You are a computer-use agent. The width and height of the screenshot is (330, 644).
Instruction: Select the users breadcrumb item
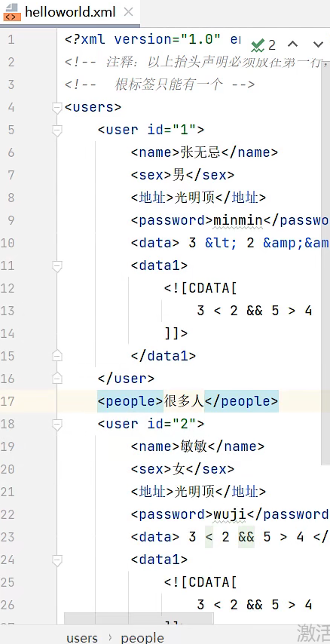pos(82,637)
